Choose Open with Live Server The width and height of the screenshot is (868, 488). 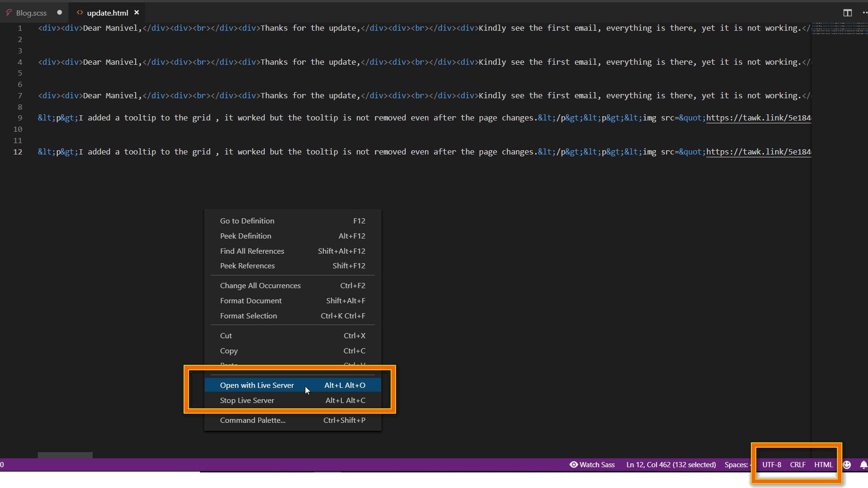click(257, 385)
